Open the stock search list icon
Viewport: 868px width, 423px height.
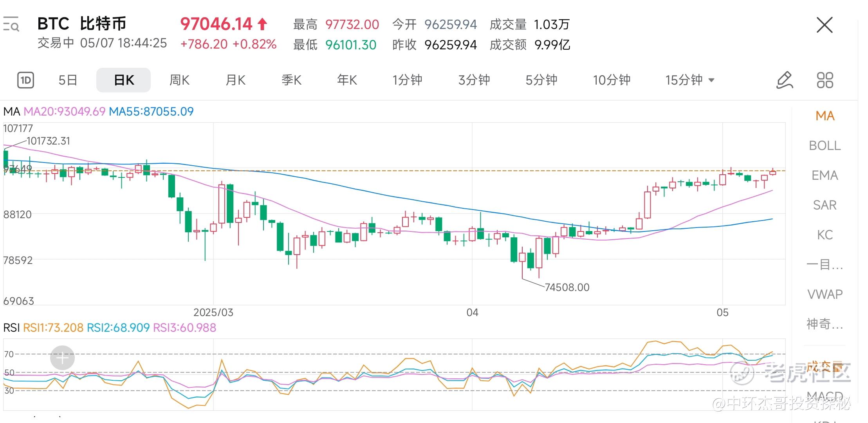(11, 24)
